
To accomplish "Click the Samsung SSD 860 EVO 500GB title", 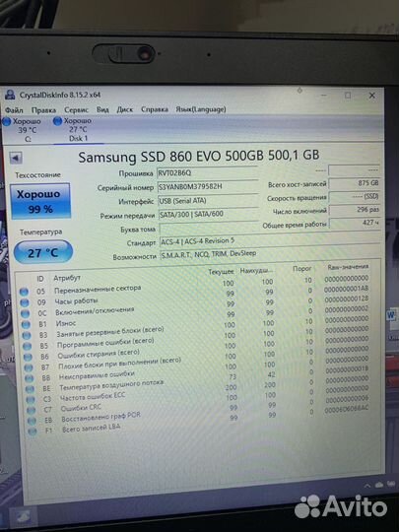I will (199, 156).
